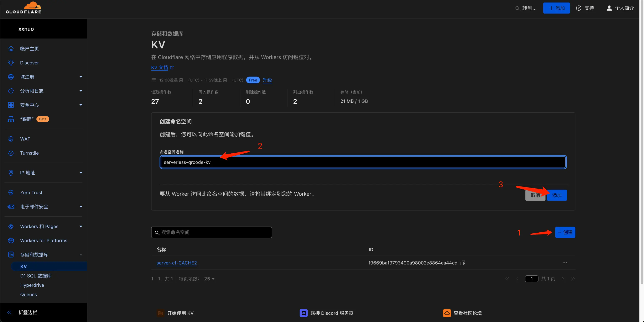The width and height of the screenshot is (644, 322).
Task: Open the 联接 Discord 服务器 footer icon
Action: 303,313
